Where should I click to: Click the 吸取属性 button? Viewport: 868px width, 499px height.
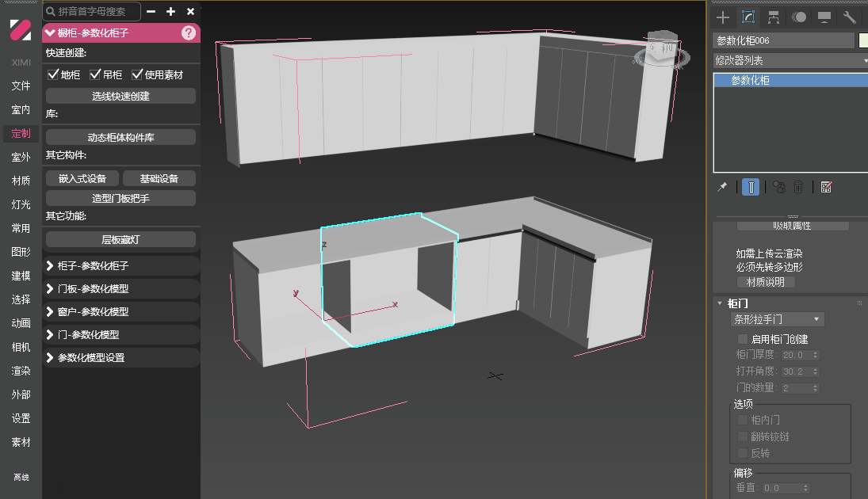(x=792, y=226)
